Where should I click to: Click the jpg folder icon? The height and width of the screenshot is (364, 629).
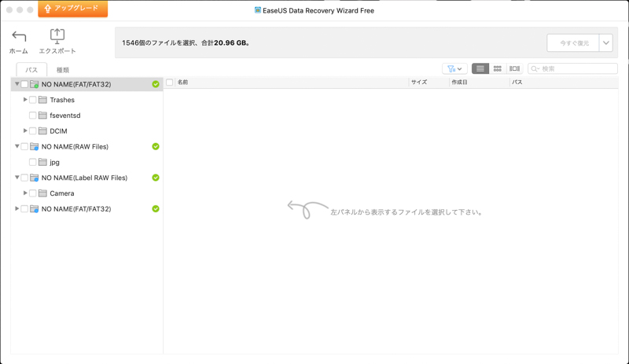click(x=42, y=162)
